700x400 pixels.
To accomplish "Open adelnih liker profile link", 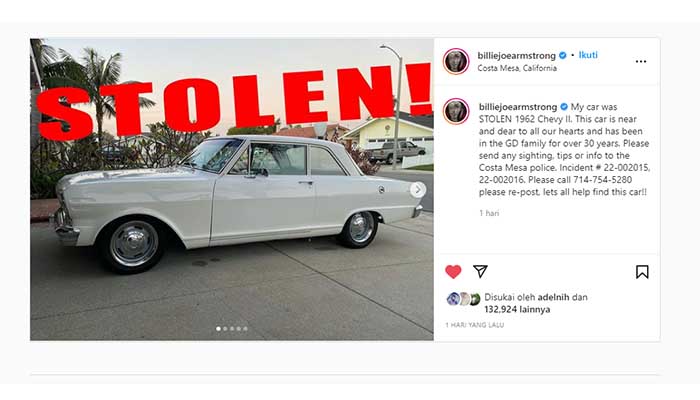I will [x=553, y=297].
